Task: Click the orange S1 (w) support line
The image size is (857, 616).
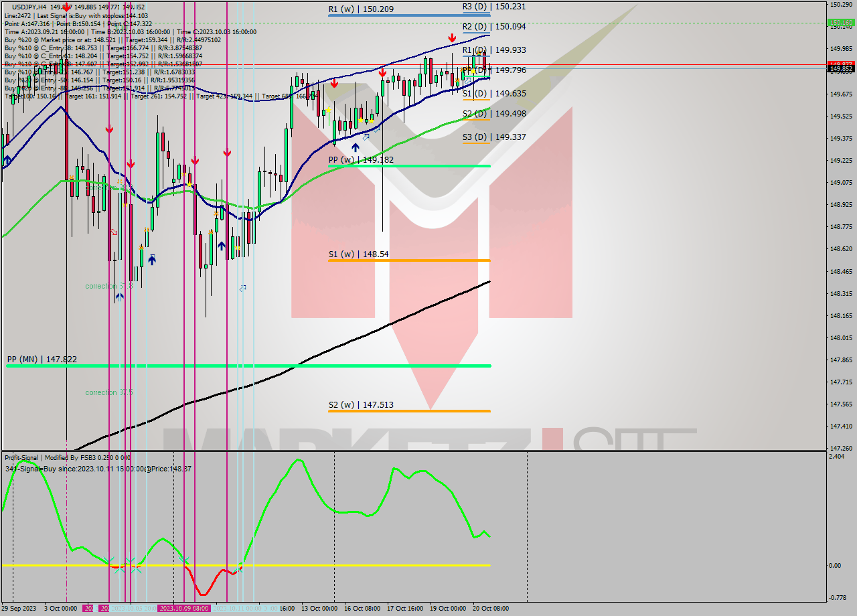Action: (409, 260)
